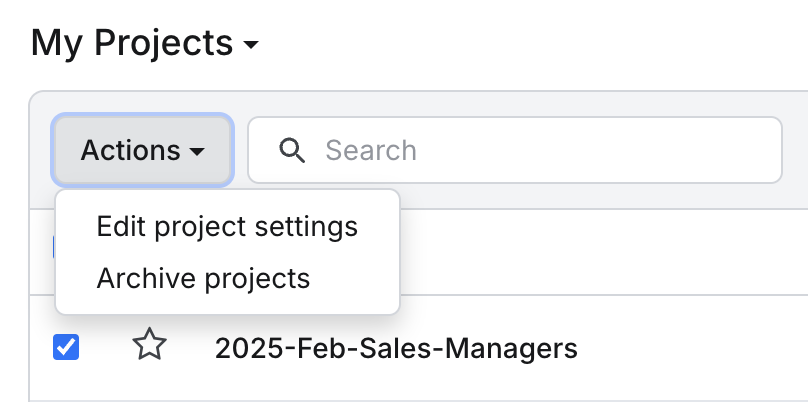Click the magnifying glass search icon

292,150
